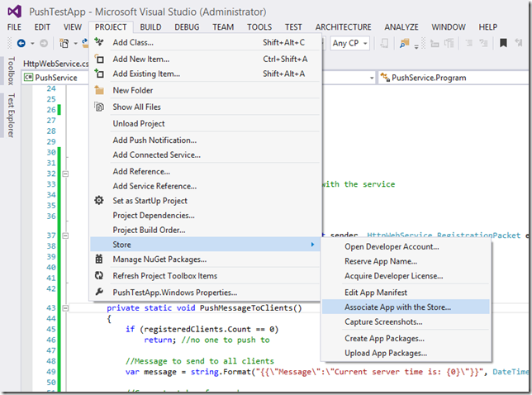Screen dimensions: 532x395
Task: Open the TOOLS menu
Action: coord(259,27)
